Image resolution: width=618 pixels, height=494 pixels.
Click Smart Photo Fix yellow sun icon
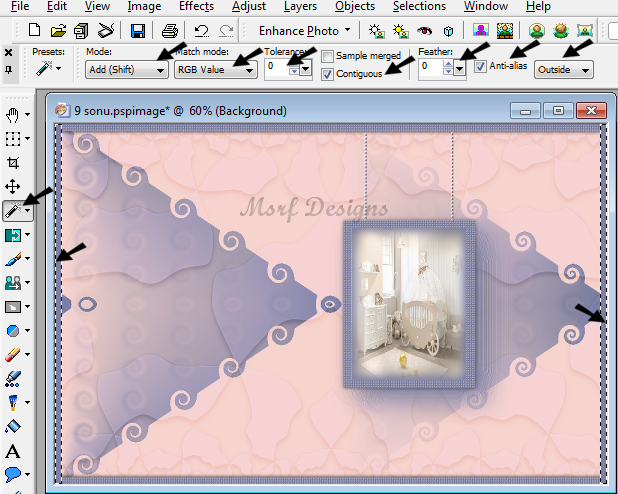pyautogui.click(x=400, y=31)
